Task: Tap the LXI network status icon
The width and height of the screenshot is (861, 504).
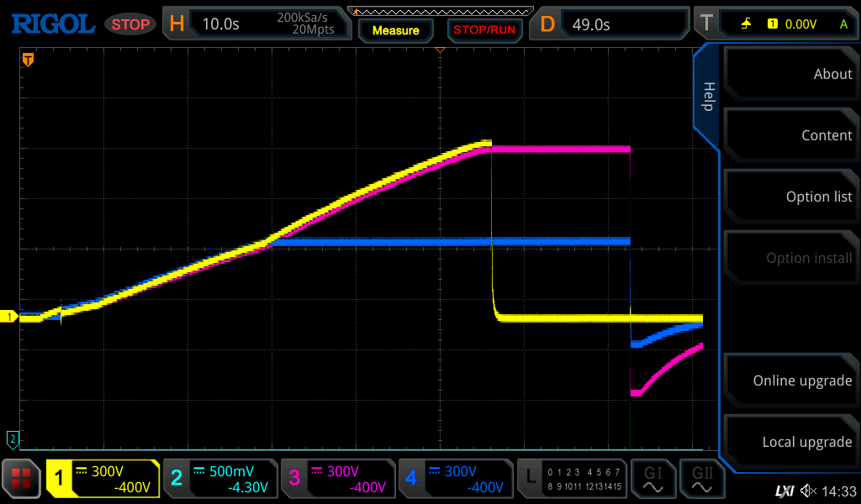Action: 784,491
